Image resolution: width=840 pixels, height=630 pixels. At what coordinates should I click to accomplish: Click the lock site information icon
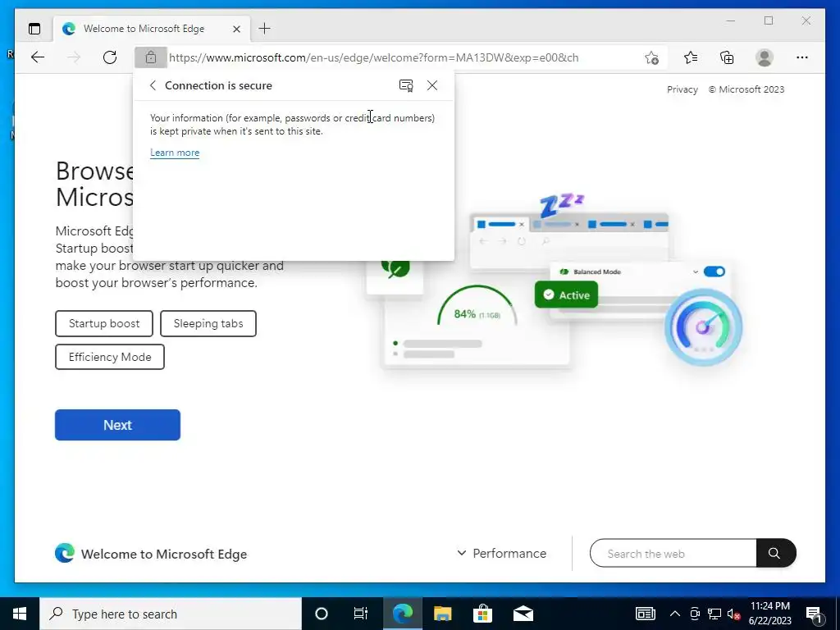(x=151, y=57)
